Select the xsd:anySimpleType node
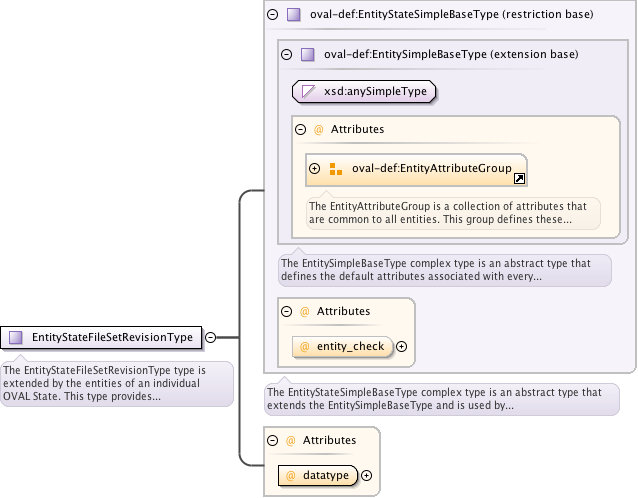This screenshot has width=638, height=498. 374,92
